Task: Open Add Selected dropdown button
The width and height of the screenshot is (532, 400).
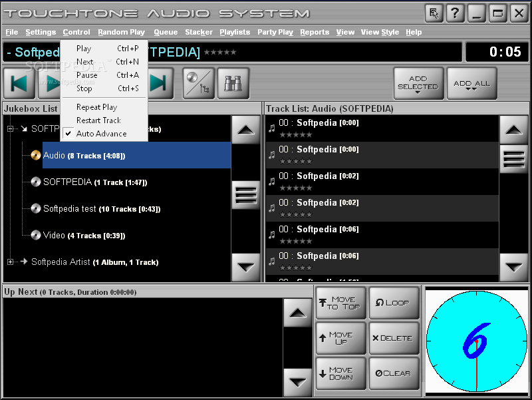Action: point(418,84)
